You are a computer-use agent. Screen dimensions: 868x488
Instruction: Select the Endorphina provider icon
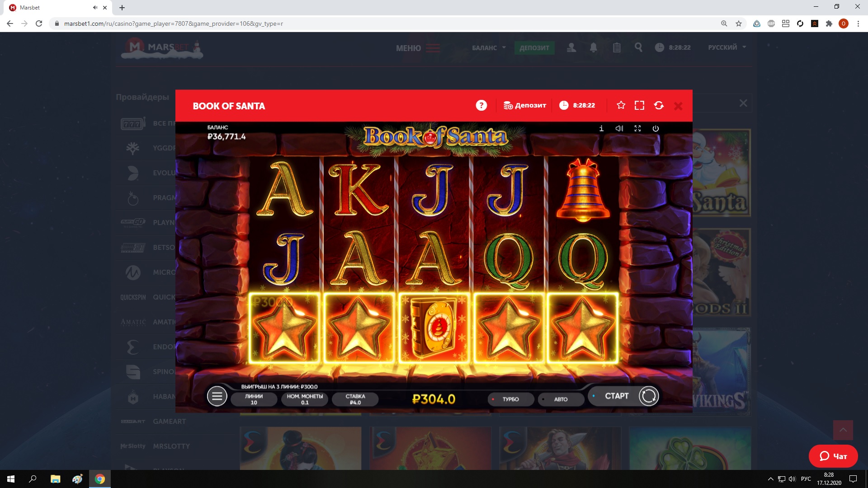click(133, 347)
